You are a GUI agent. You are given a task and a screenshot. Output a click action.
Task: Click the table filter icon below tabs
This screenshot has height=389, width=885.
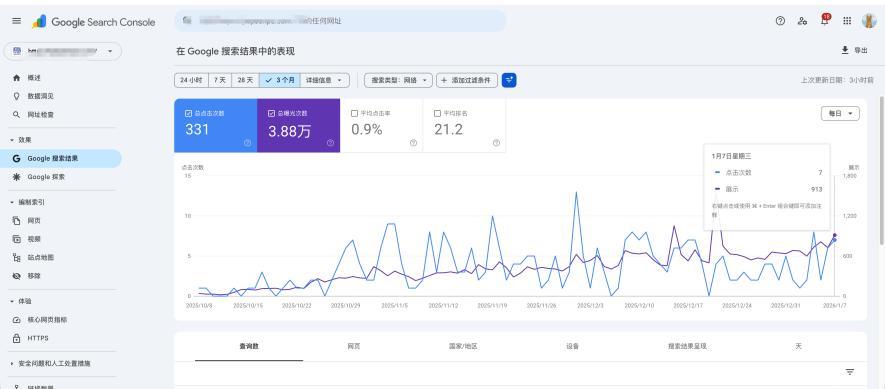(x=849, y=372)
